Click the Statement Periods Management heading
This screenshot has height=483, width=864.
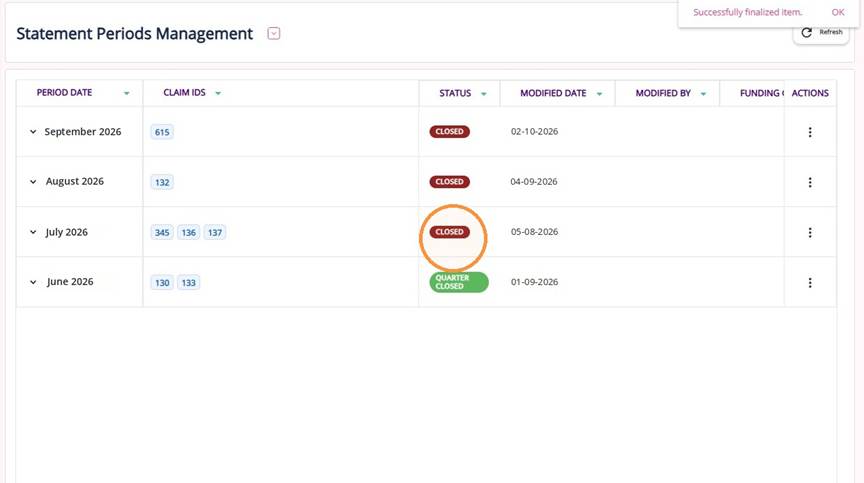[134, 34]
